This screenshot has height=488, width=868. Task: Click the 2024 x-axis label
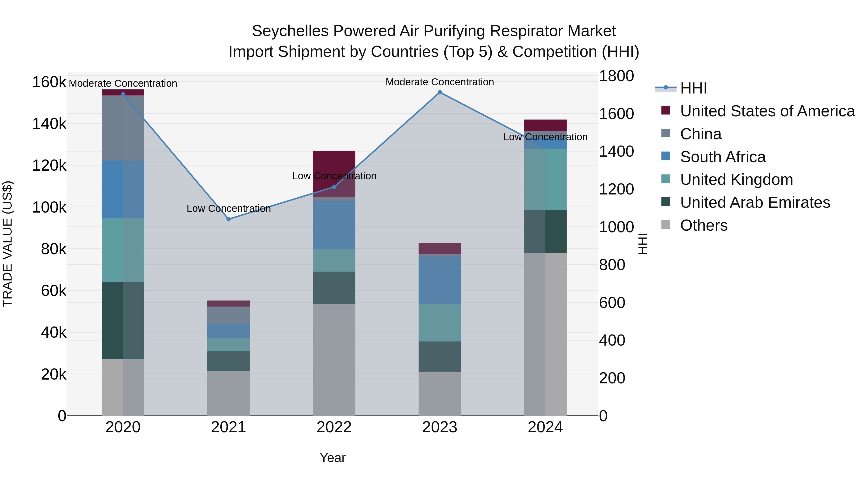coord(545,427)
